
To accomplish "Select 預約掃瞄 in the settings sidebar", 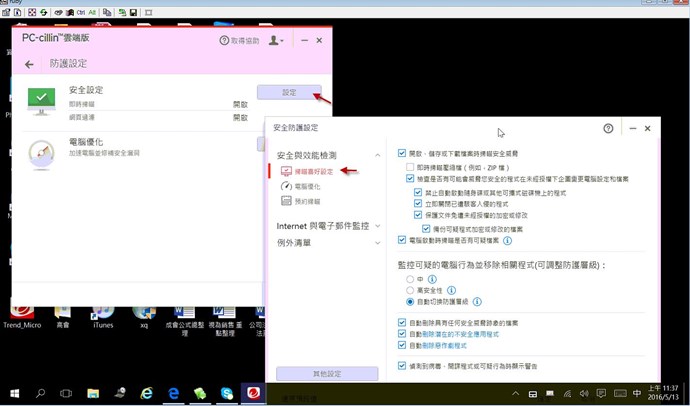I will (x=306, y=201).
